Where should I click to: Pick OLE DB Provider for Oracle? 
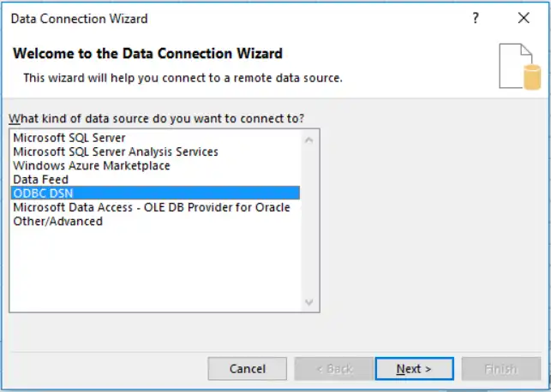[152, 207]
